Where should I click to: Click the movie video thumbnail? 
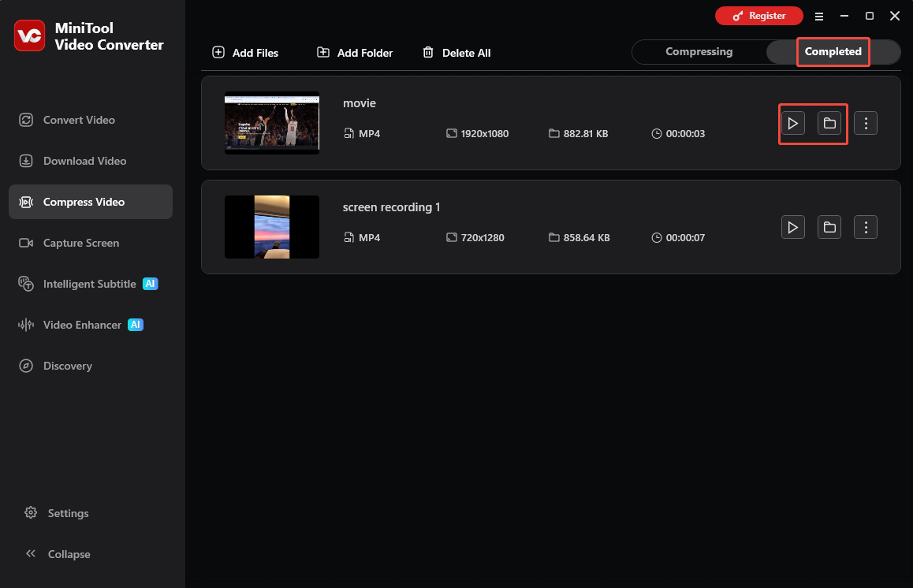272,123
